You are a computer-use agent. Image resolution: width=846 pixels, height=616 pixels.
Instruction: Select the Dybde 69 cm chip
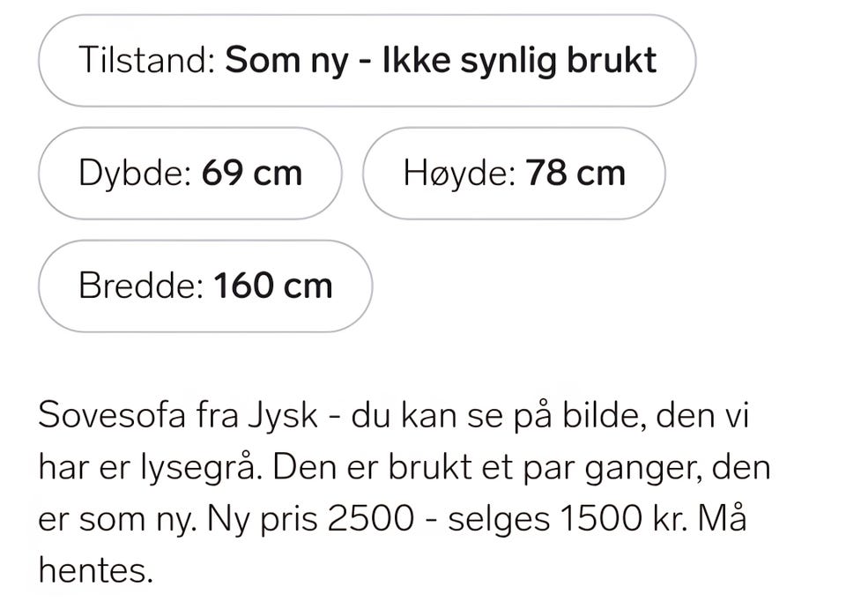190,173
